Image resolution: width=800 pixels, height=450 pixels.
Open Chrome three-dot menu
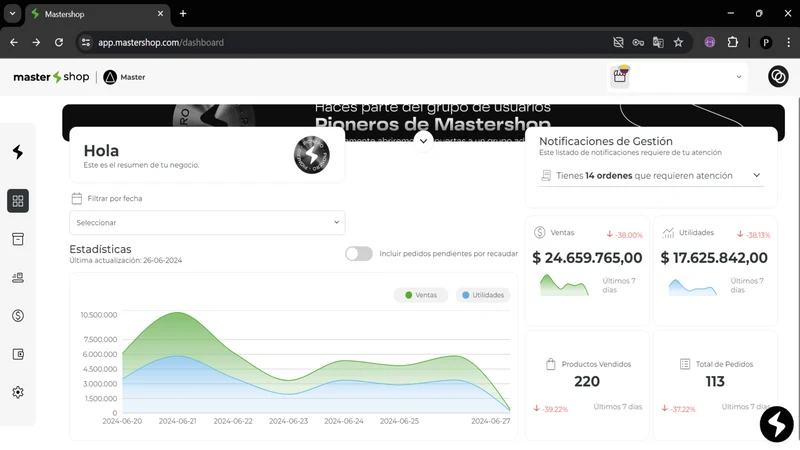pos(788,42)
